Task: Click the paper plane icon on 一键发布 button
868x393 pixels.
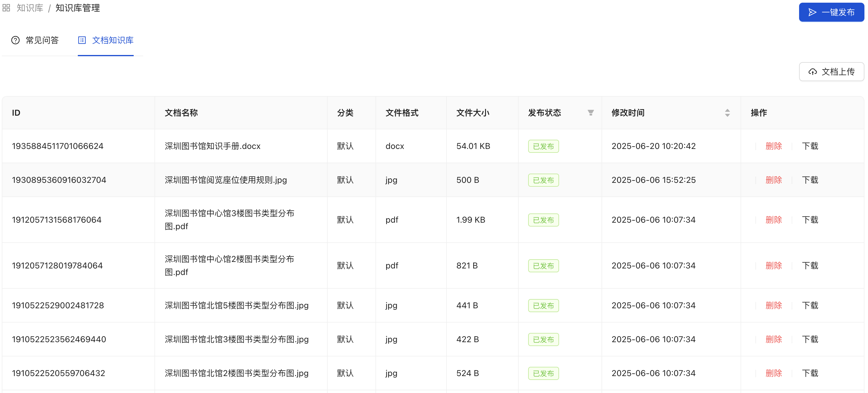Action: [812, 12]
